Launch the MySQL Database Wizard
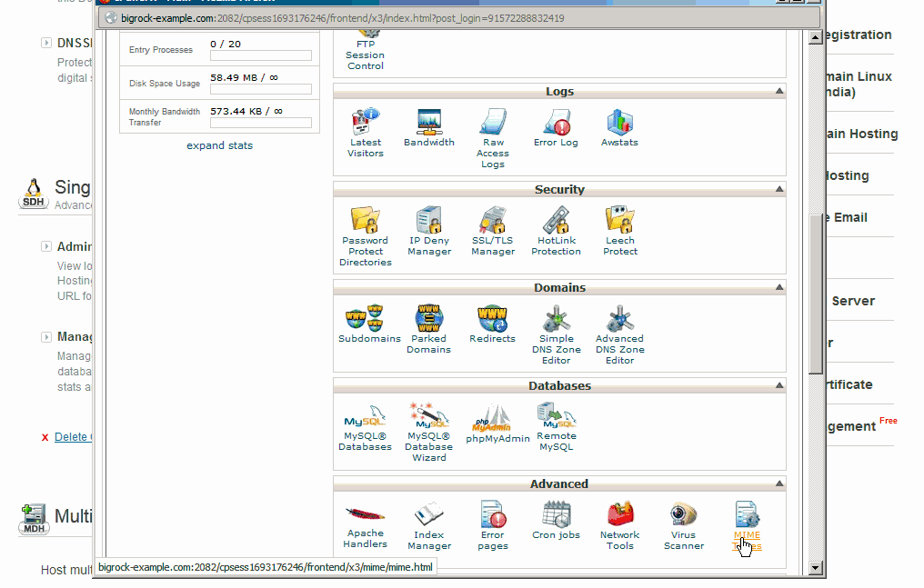Image resolution: width=924 pixels, height=588 pixels. click(428, 423)
